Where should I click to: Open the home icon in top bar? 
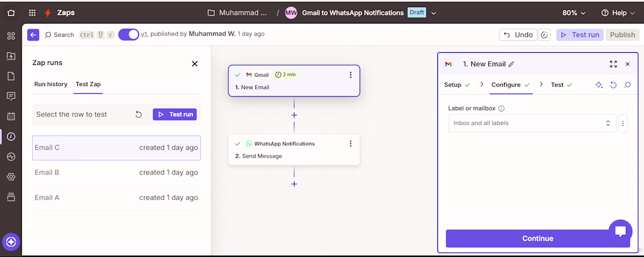(x=11, y=13)
